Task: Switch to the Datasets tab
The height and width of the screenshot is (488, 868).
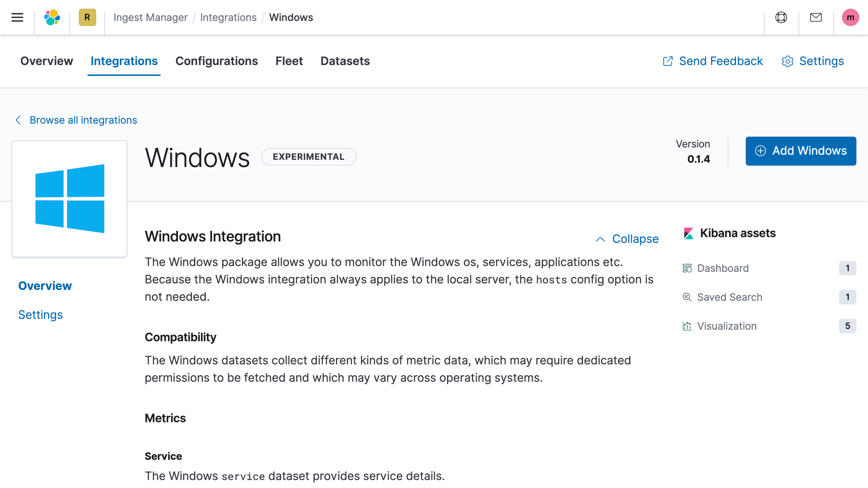Action: (x=345, y=61)
